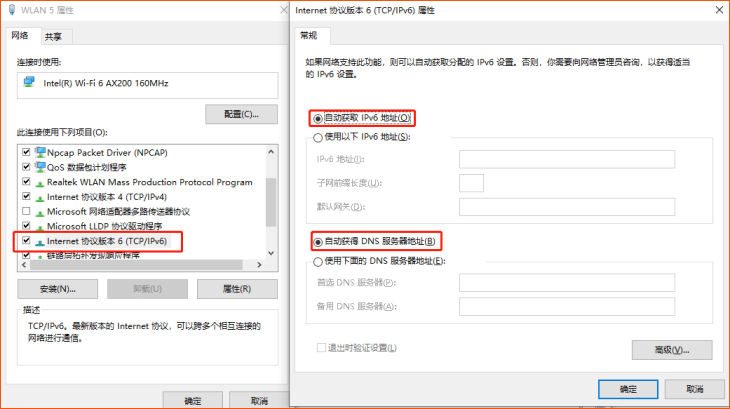Click the vertical scrollbar thumb of the items list
The height and width of the screenshot is (409, 730).
(x=271, y=202)
